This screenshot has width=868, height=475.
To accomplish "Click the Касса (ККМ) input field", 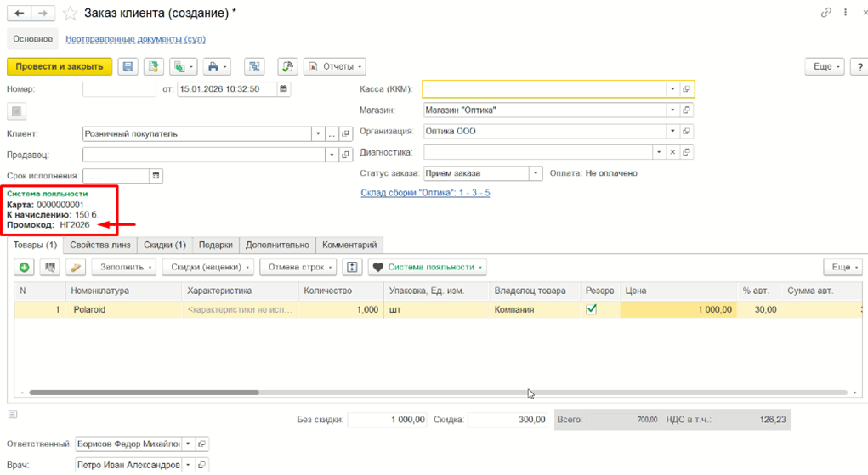I will [x=544, y=89].
